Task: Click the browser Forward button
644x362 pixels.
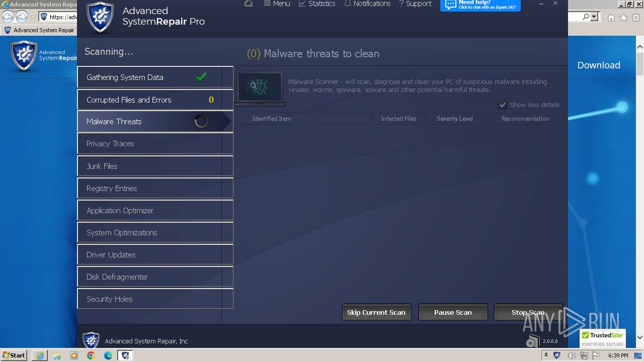Action: tap(22, 17)
